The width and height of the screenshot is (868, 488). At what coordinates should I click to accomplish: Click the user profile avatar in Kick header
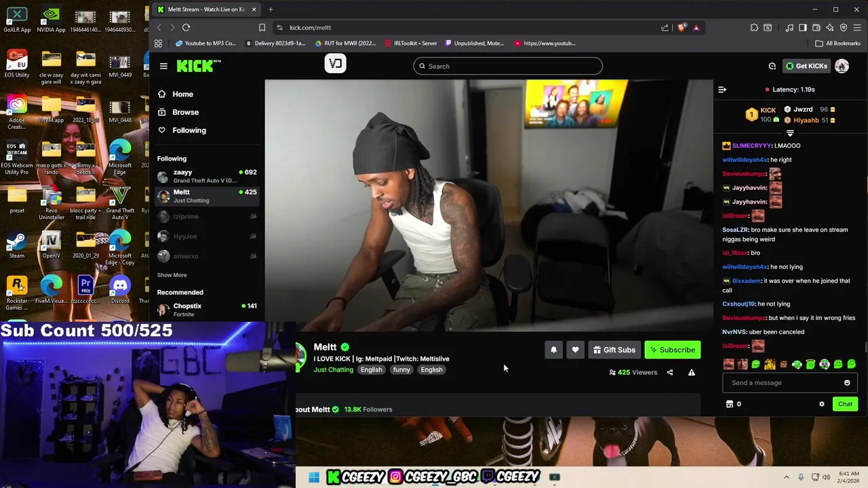click(x=842, y=66)
